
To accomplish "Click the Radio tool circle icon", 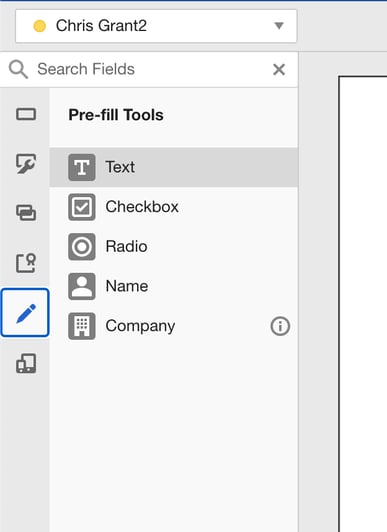I will [x=82, y=247].
